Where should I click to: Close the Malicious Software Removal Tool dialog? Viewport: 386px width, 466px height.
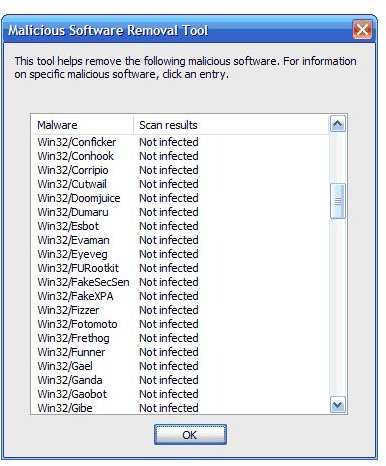[x=362, y=30]
